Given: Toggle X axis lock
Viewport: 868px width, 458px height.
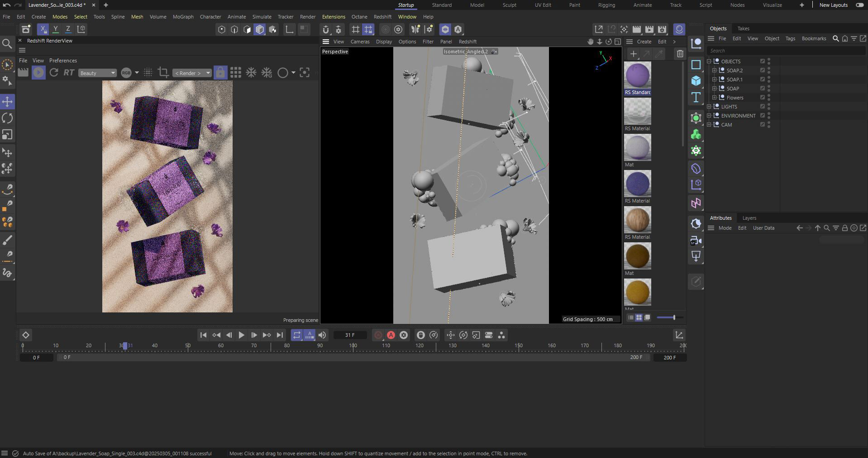Looking at the screenshot, I should point(43,29).
